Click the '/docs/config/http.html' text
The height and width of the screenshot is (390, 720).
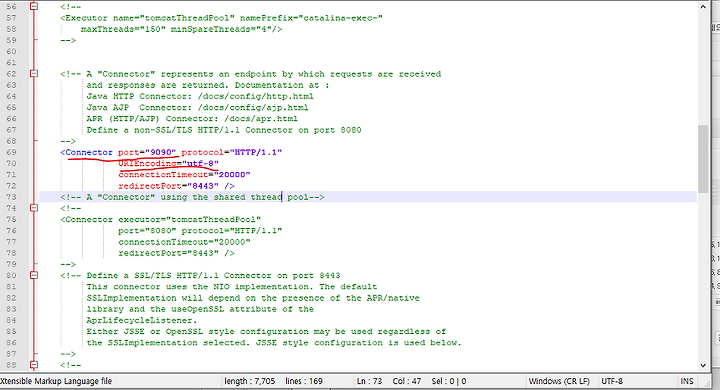click(255, 96)
